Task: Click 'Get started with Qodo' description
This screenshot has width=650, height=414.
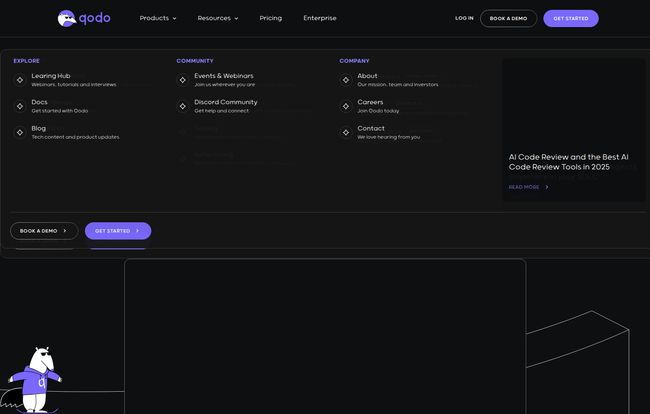Action: click(x=60, y=111)
